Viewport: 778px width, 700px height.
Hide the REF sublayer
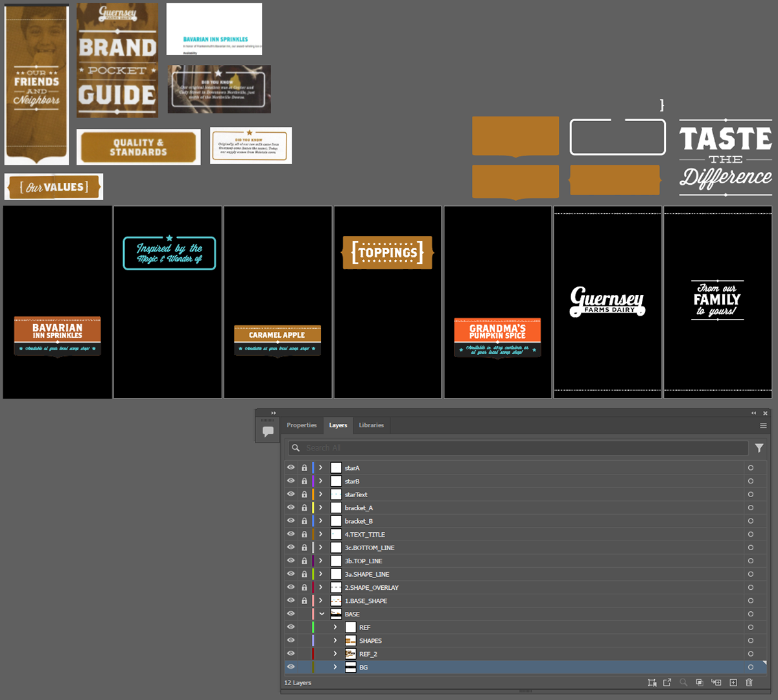[x=290, y=627]
